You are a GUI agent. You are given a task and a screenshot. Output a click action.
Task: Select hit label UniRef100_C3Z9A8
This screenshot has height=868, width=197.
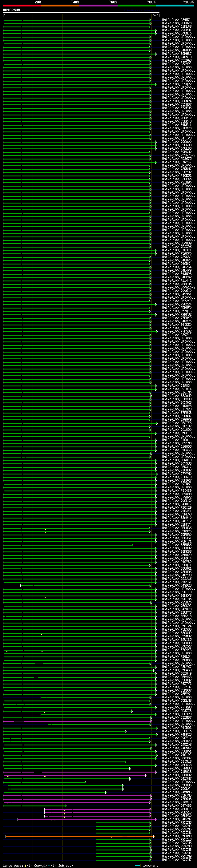176,61
